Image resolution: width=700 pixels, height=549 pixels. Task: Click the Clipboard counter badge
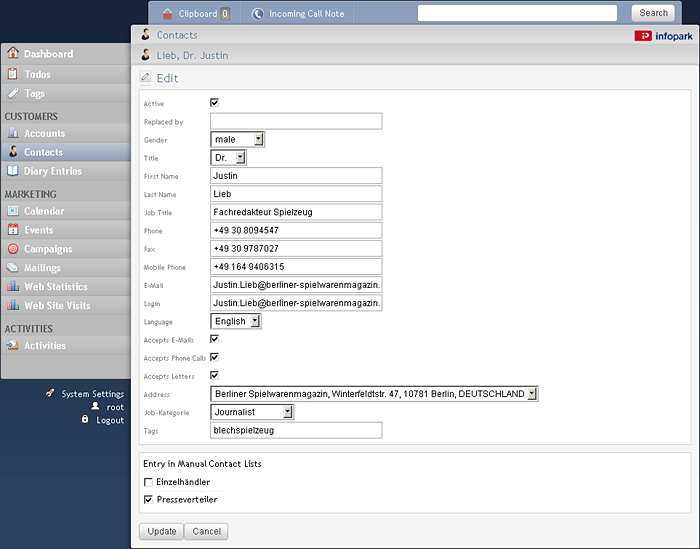tap(225, 14)
